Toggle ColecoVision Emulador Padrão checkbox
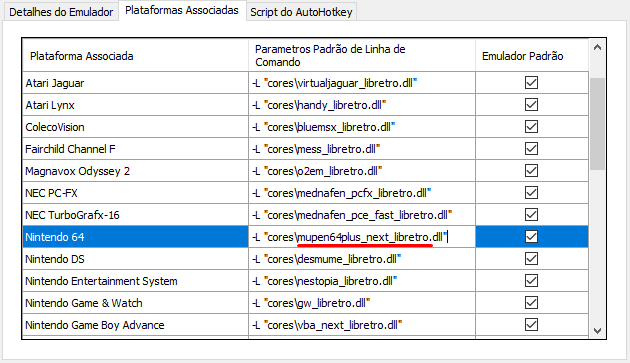Viewport: 630px width, 363px height. tap(531, 127)
